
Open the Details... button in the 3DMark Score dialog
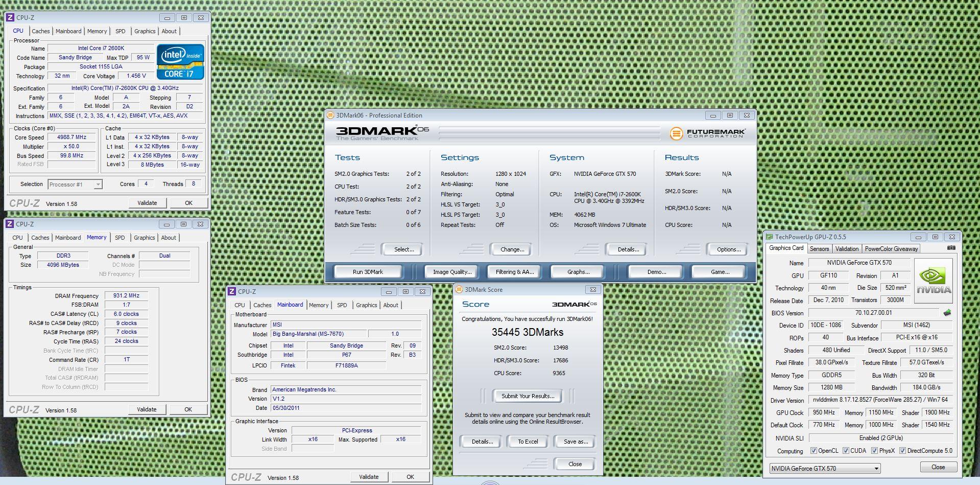click(482, 442)
